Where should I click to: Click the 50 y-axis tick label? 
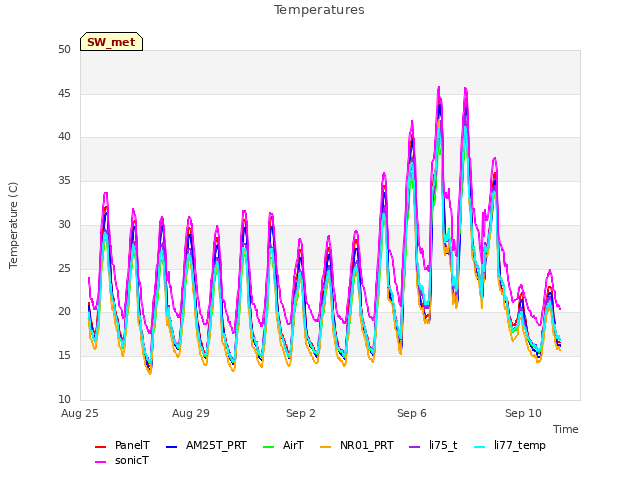tap(64, 50)
